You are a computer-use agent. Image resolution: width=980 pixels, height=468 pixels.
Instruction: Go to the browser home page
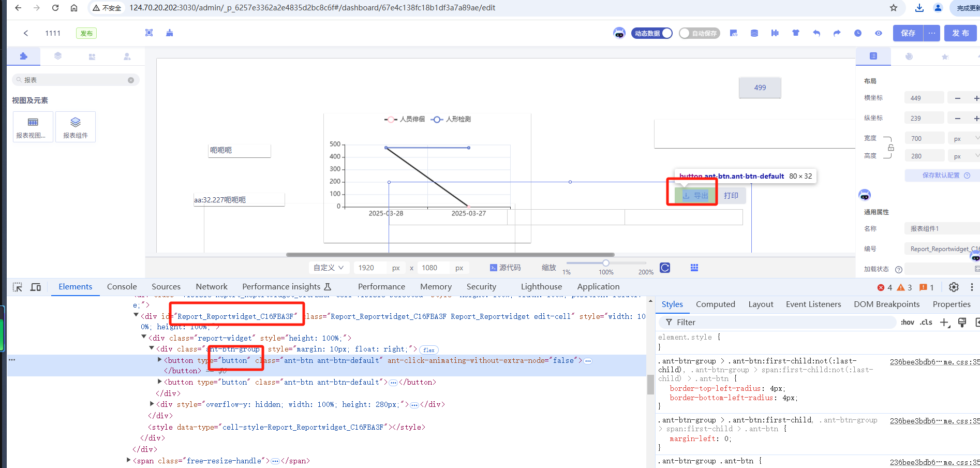point(74,8)
